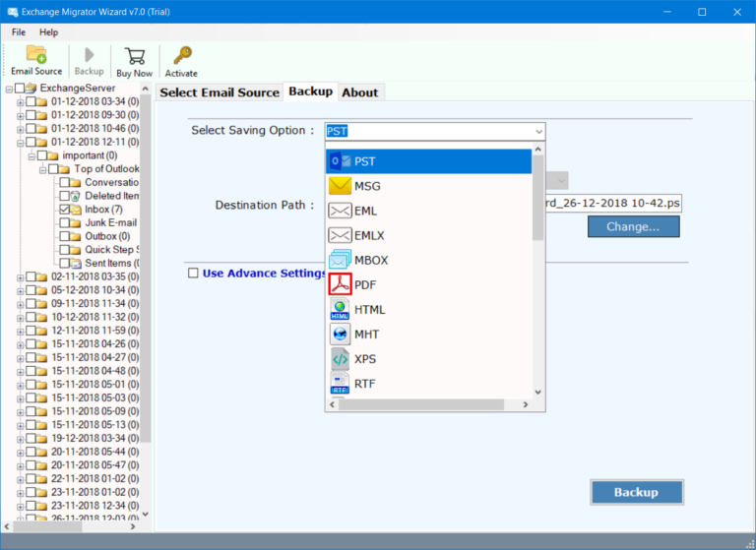
Task: Open the Buy Now cart icon
Action: 135,56
